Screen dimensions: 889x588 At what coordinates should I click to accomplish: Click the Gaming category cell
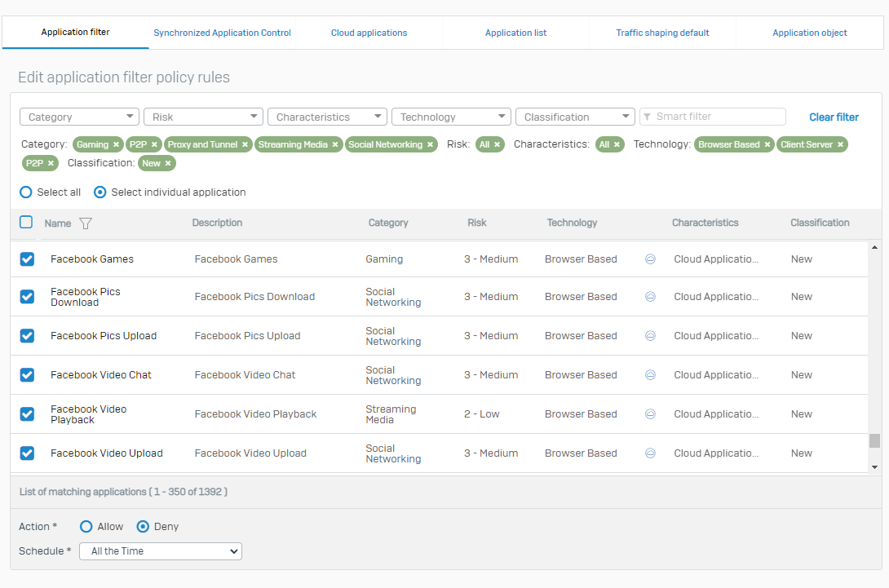pyautogui.click(x=384, y=259)
